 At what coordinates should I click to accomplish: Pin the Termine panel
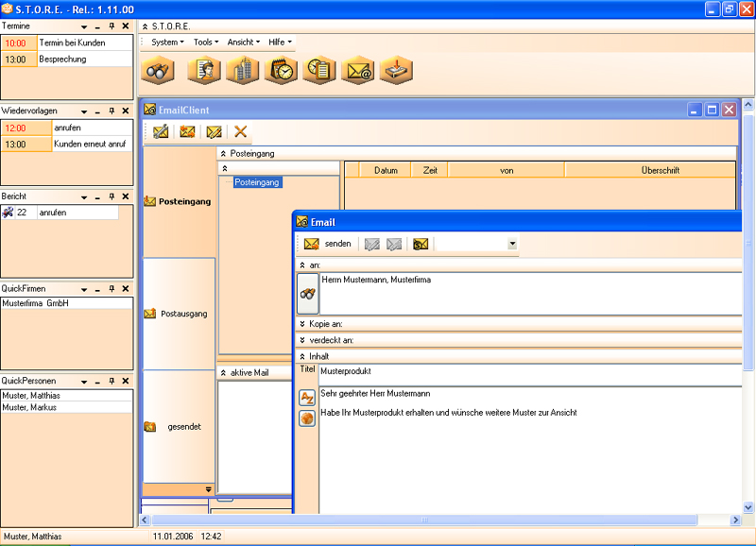(x=112, y=26)
